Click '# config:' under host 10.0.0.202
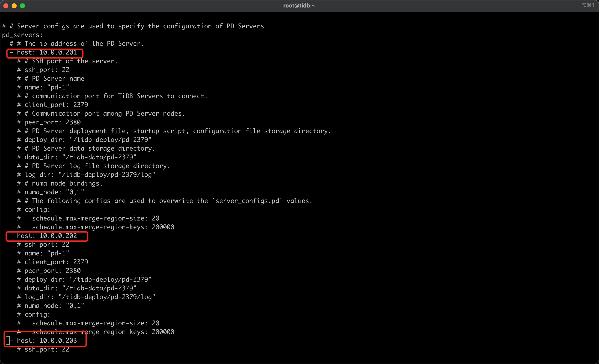This screenshot has height=364, width=599. 34,315
